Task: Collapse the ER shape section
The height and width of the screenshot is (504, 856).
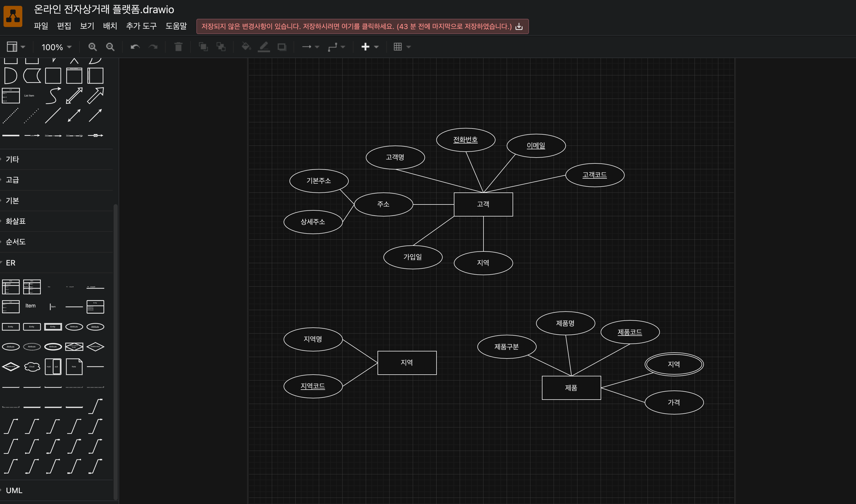Action: tap(56, 263)
